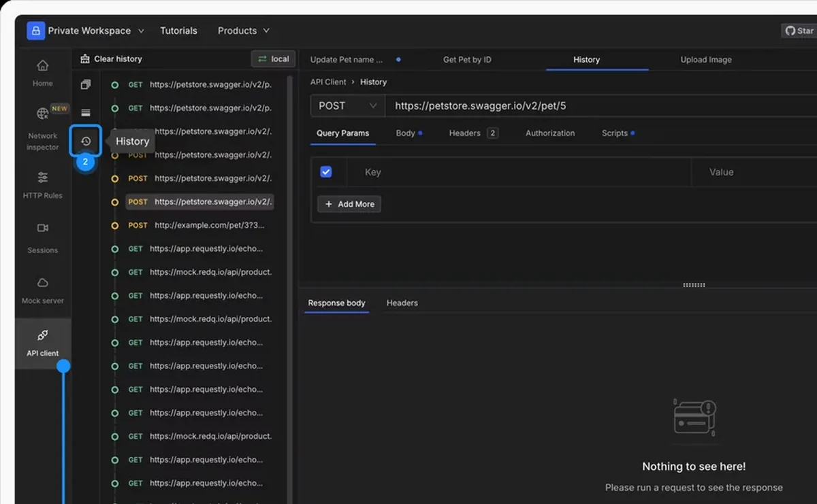Open the Sessions section
The height and width of the screenshot is (504, 817).
(x=42, y=238)
